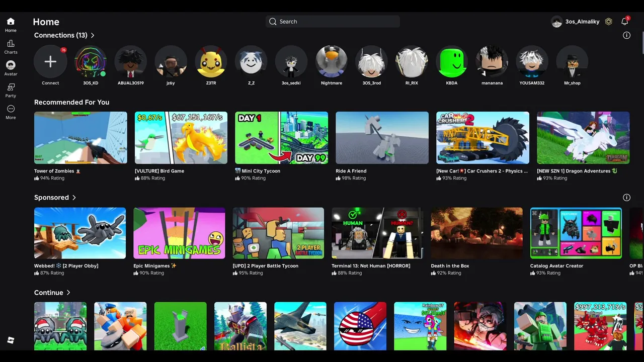This screenshot has width=644, height=362.
Task: Click 98% Rating under Ride A Friend
Action: pyautogui.click(x=351, y=178)
